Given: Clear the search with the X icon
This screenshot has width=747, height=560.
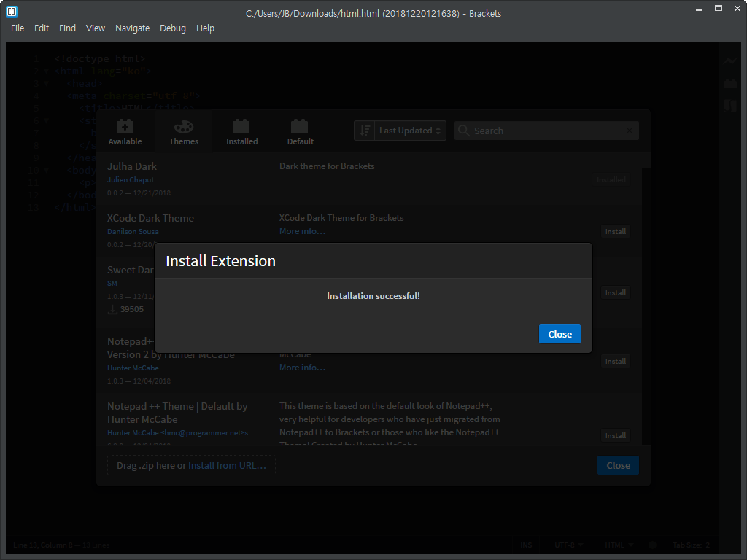Looking at the screenshot, I should pyautogui.click(x=630, y=131).
